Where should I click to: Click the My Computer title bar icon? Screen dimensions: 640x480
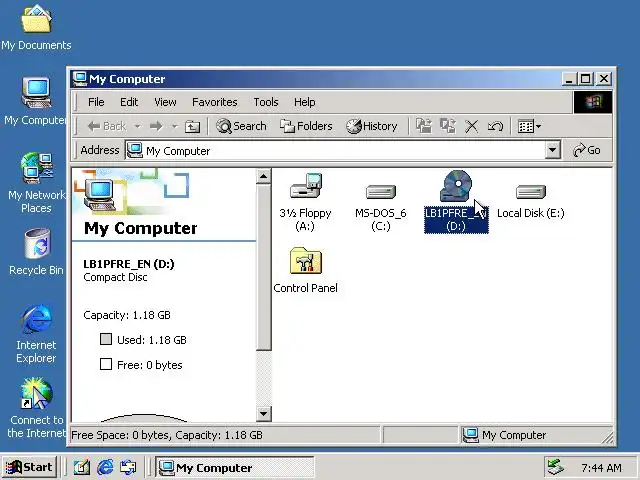pyautogui.click(x=80, y=78)
